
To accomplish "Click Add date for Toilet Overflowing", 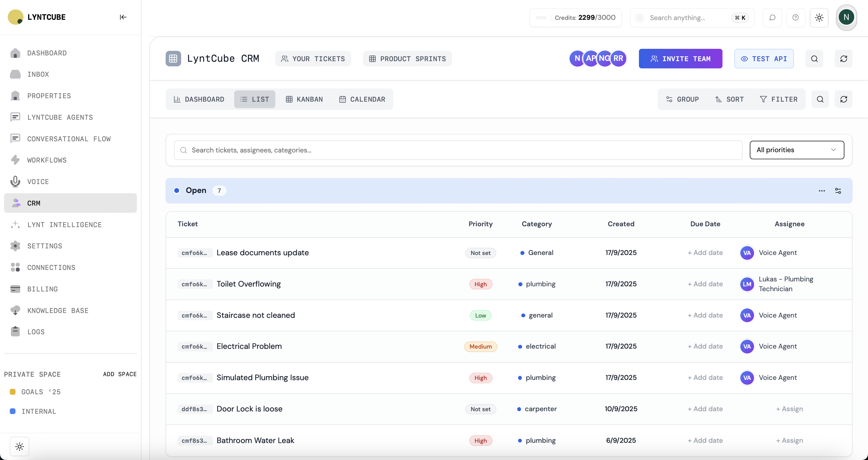I will 705,284.
